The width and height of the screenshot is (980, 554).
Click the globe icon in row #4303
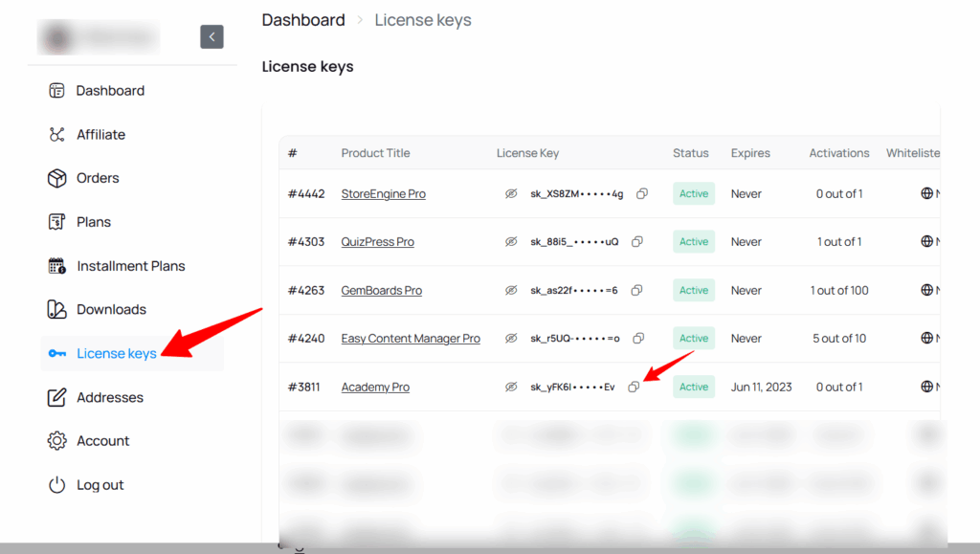[926, 241]
